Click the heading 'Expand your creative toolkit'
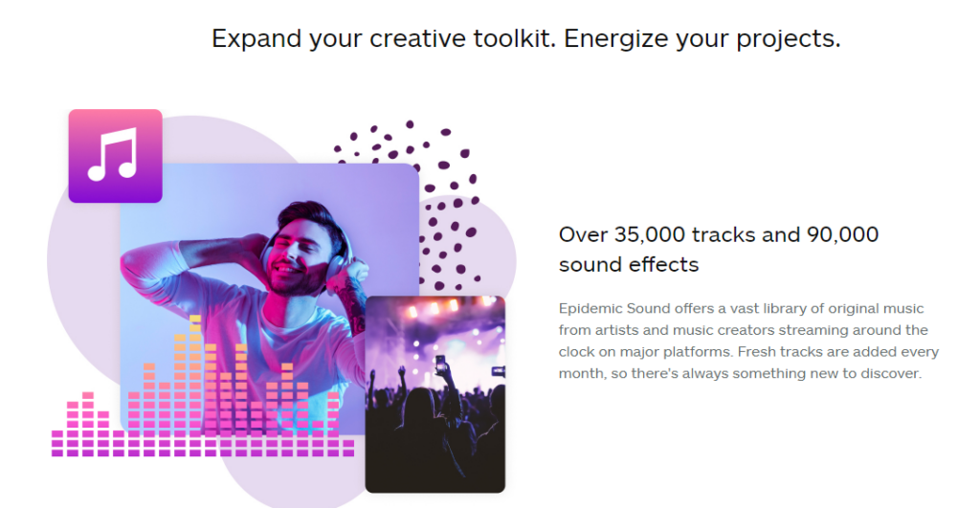980x508 pixels. 383,38
